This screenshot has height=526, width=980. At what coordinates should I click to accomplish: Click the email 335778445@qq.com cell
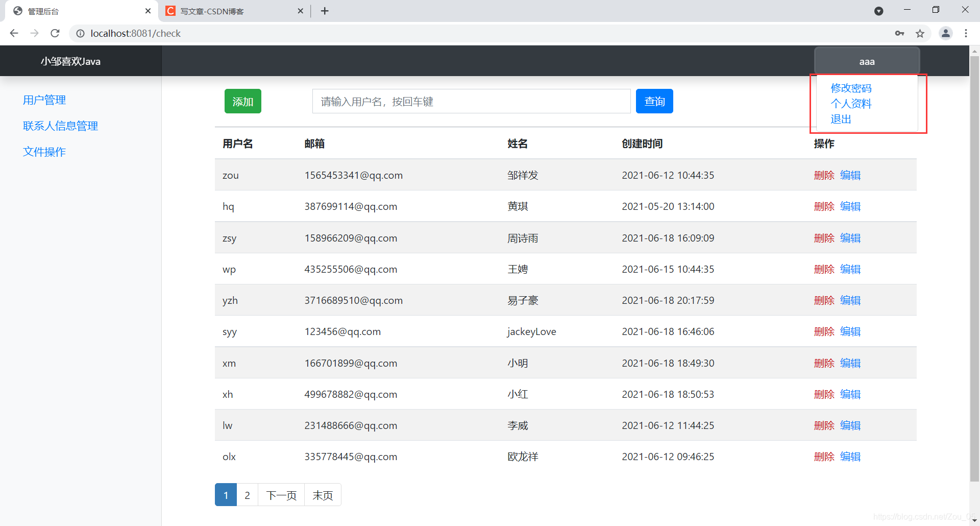click(x=351, y=457)
